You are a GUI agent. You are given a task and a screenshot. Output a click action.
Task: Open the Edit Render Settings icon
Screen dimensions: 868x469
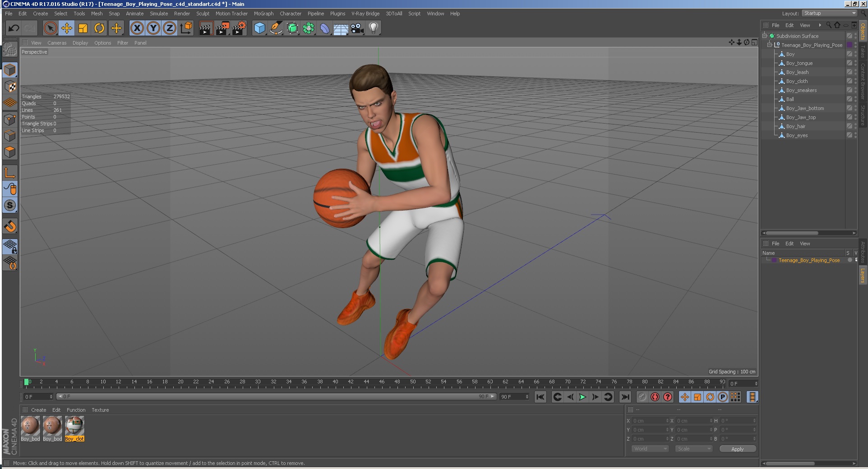pyautogui.click(x=239, y=28)
